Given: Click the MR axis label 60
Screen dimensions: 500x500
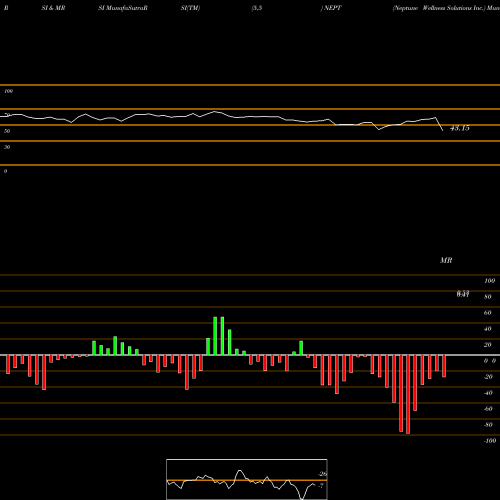Looking at the screenshot, I should click(488, 313).
